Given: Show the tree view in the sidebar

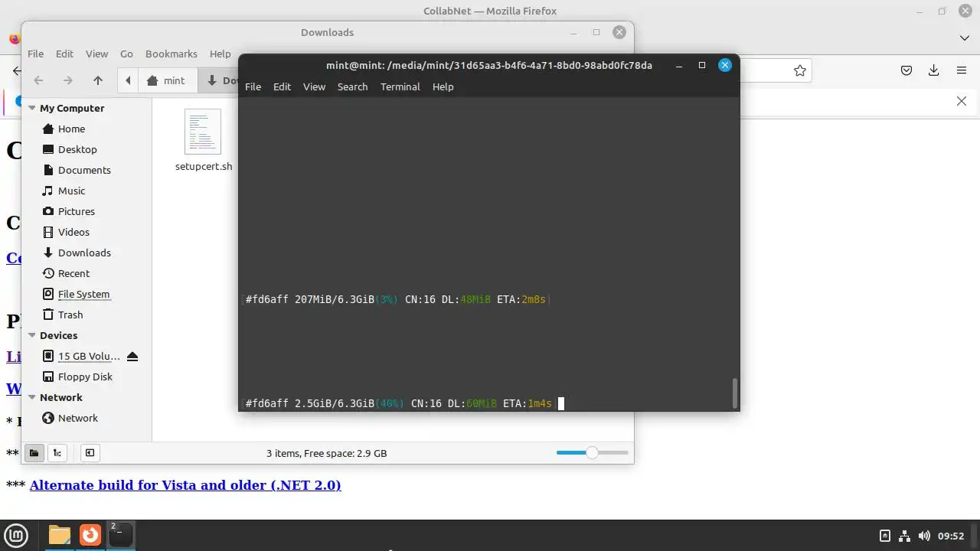Looking at the screenshot, I should click(x=57, y=453).
